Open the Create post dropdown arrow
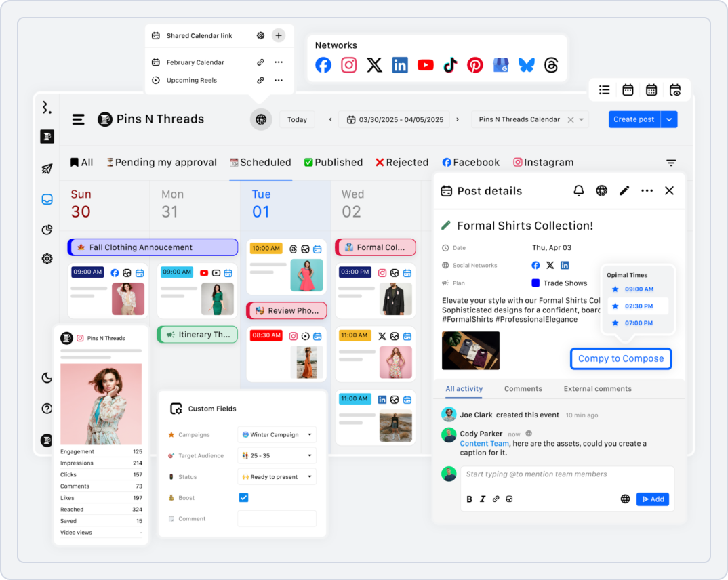Screen dimensions: 728x580 (x=669, y=119)
